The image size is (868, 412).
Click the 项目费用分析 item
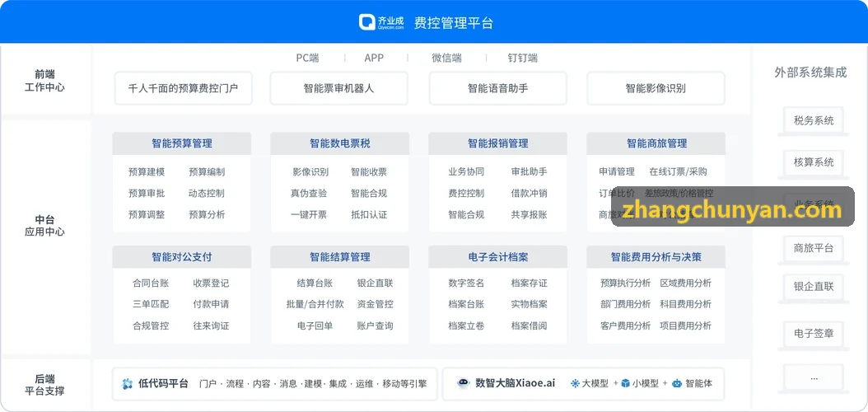pos(686,326)
